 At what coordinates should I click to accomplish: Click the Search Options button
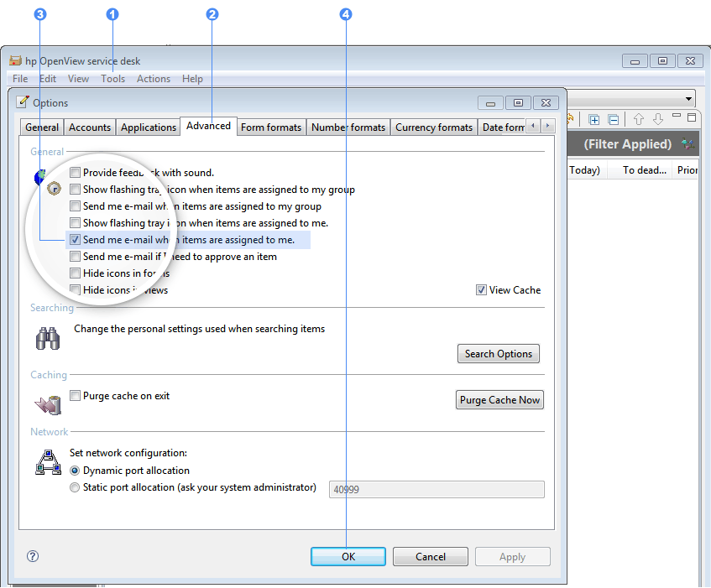(x=499, y=354)
